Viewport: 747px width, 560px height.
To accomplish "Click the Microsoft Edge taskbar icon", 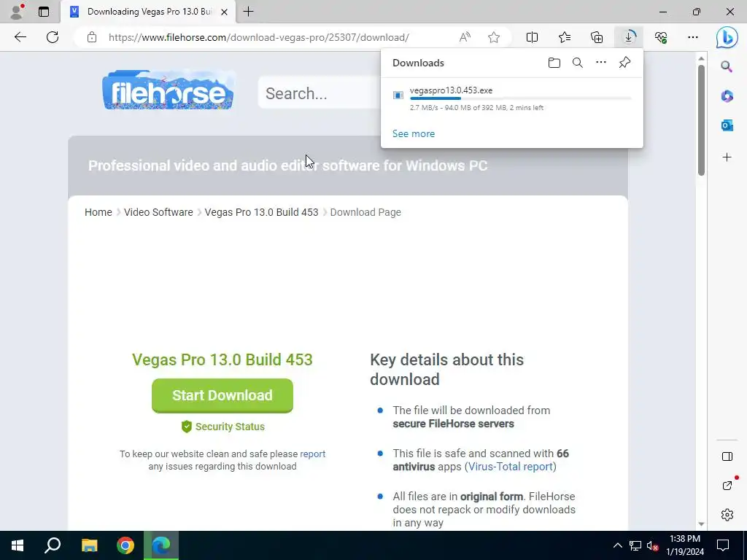I will point(161,545).
